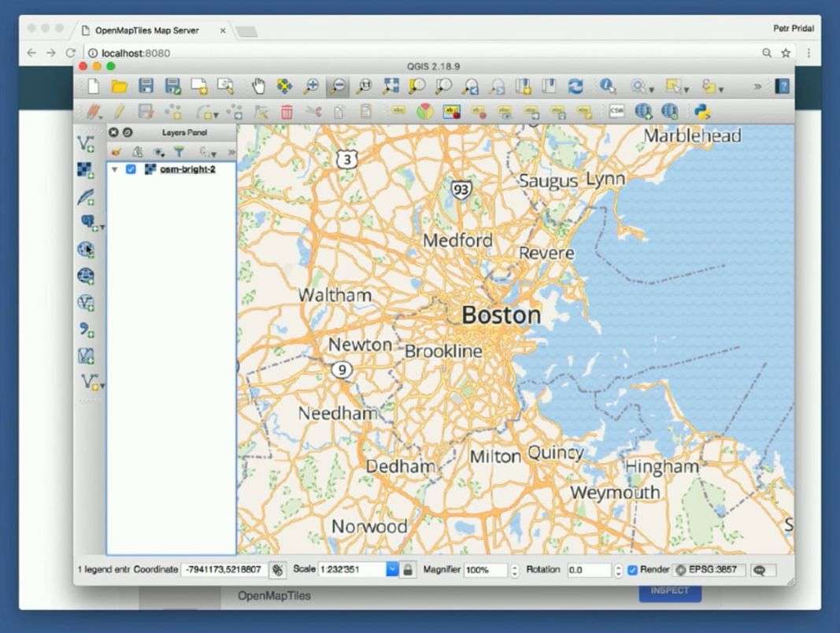Click the Add Raster Layer icon
840x633 pixels.
[86, 170]
